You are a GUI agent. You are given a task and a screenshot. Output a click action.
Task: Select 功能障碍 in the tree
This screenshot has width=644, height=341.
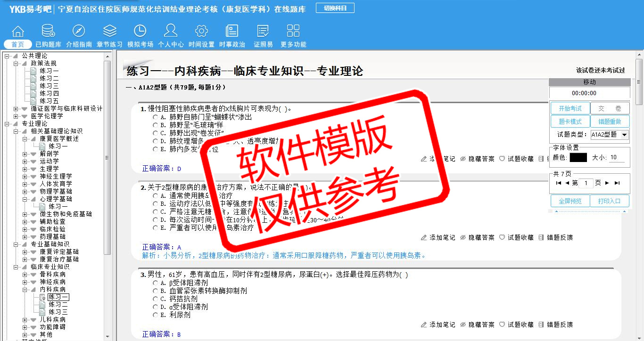tap(53, 327)
